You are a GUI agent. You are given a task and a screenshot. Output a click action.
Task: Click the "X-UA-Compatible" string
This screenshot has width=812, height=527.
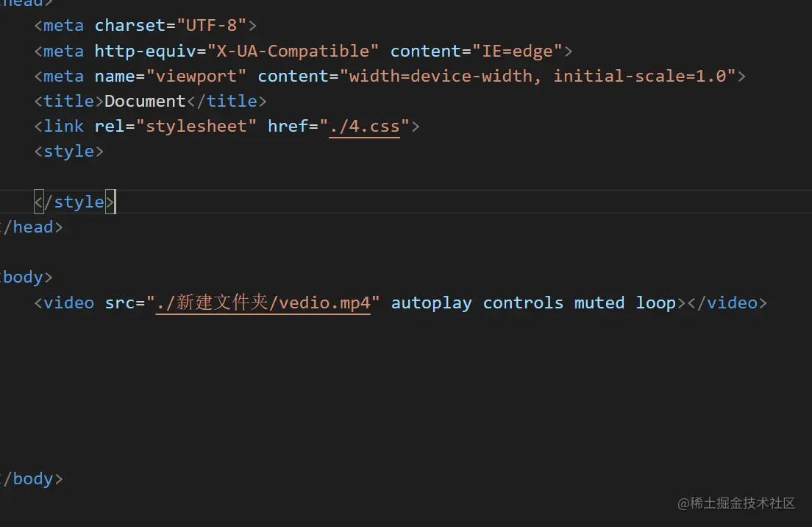(293, 51)
